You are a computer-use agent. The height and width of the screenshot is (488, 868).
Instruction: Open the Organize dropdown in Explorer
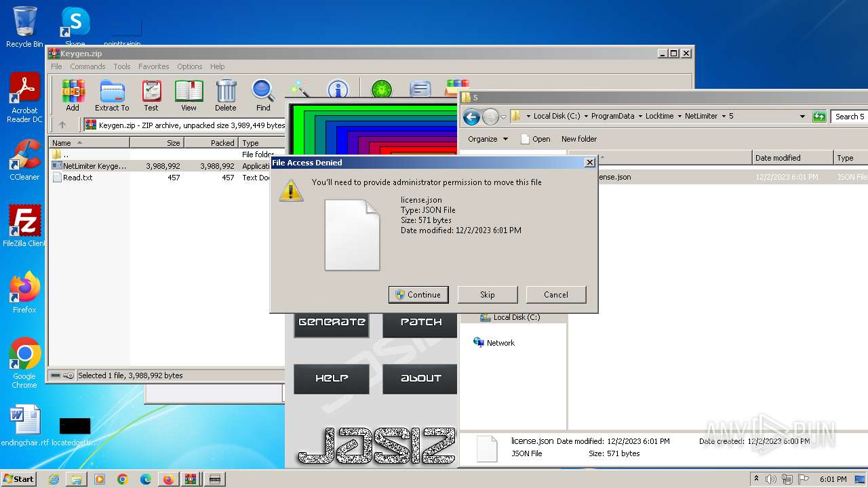point(488,139)
